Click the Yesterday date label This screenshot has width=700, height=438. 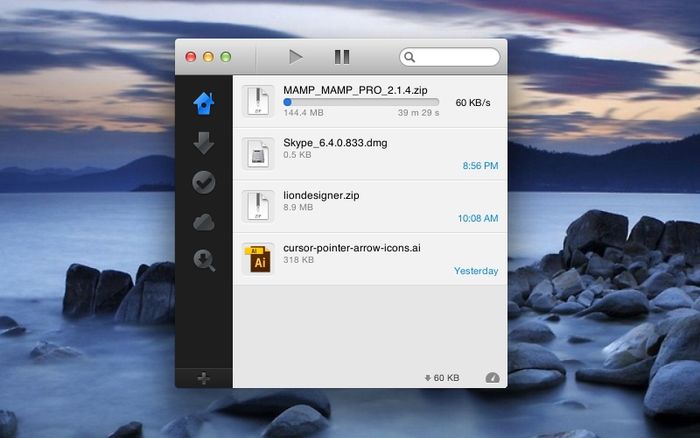[476, 271]
